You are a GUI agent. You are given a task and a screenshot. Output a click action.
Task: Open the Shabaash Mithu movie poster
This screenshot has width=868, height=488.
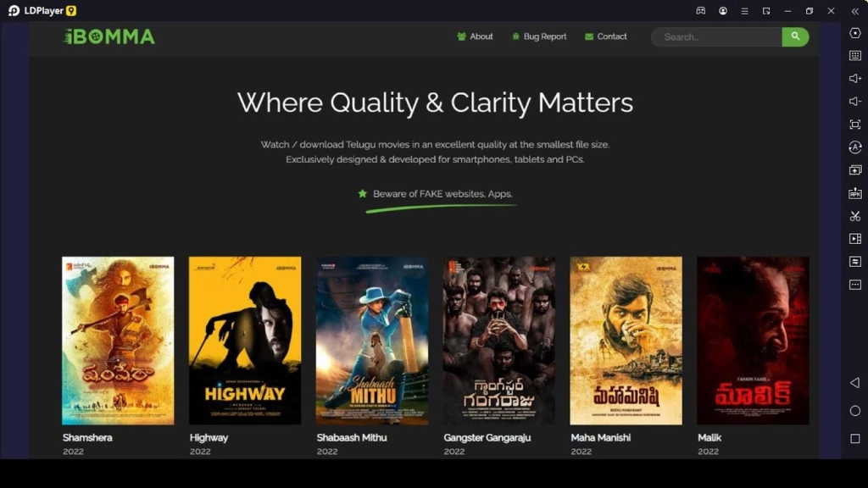tap(372, 341)
